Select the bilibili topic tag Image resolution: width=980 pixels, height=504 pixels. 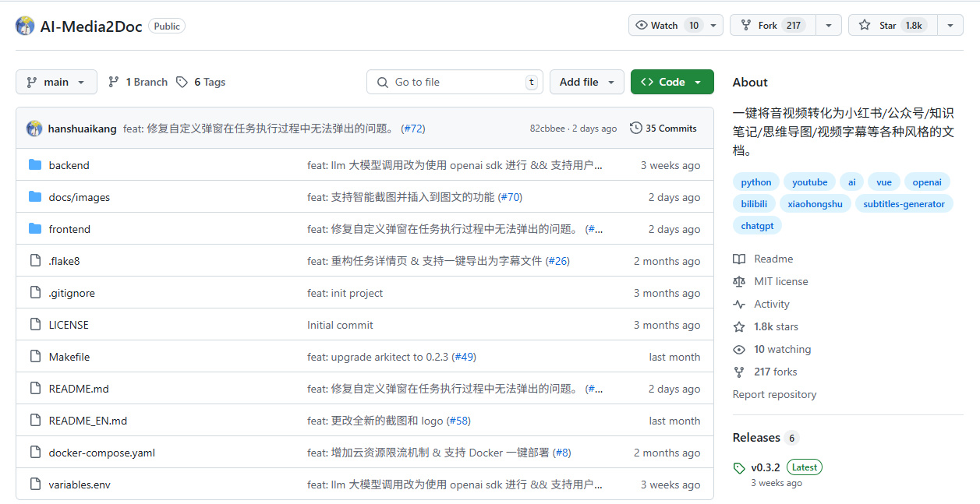coord(754,203)
